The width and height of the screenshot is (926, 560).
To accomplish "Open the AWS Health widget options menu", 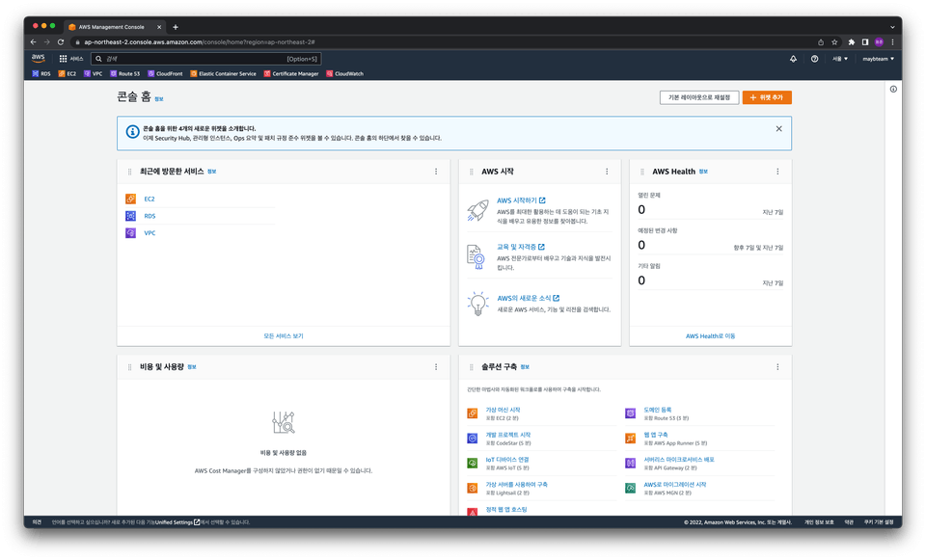I will [777, 172].
